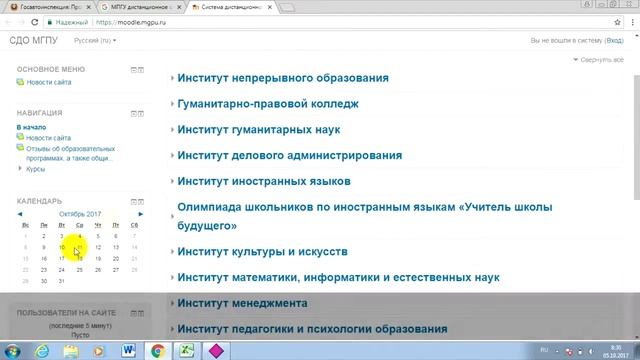
Task: Open Excel from the taskbar
Action: point(187,351)
